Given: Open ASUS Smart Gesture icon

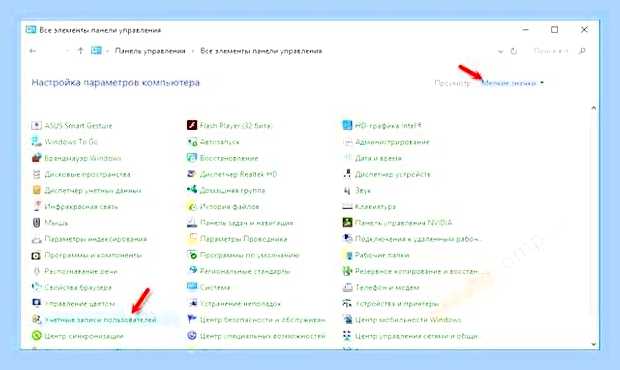Looking at the screenshot, I should 36,126.
